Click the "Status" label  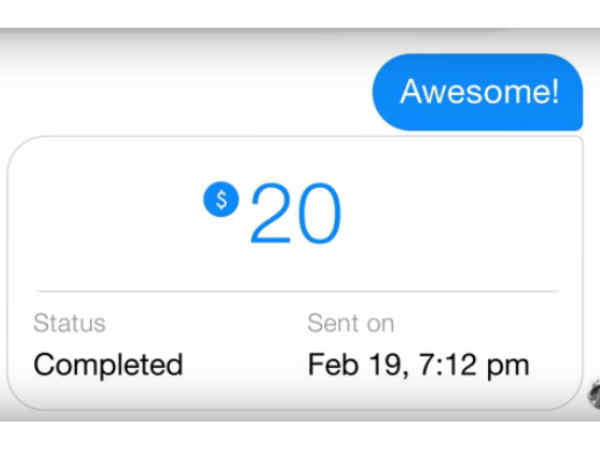(x=69, y=323)
